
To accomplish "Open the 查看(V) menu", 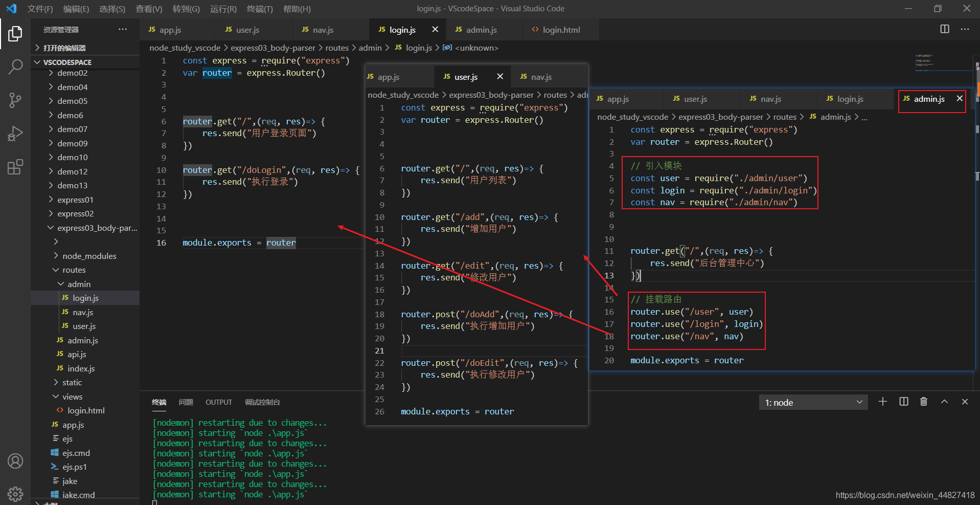I will 149,9.
